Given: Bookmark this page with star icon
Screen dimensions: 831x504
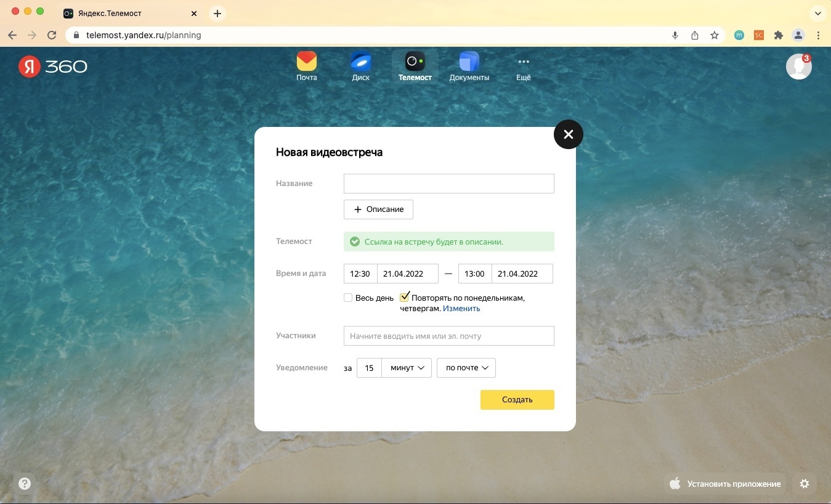Looking at the screenshot, I should [715, 35].
